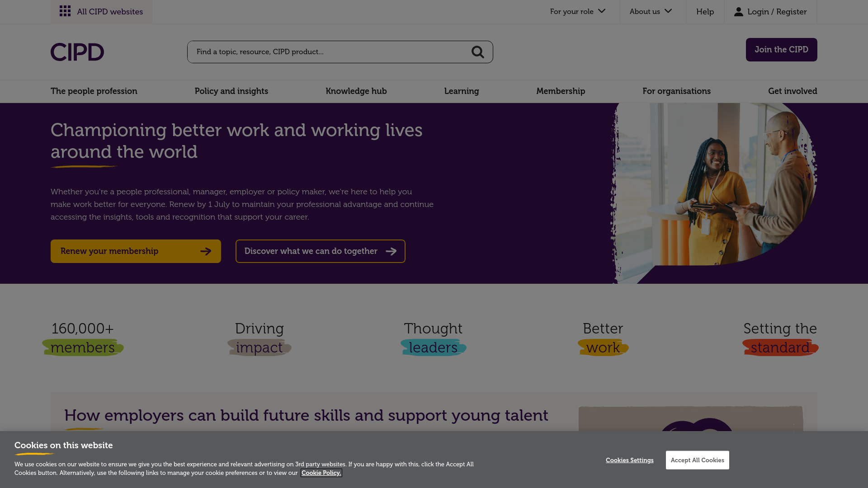Expand the For your role dropdown

pyautogui.click(x=577, y=11)
